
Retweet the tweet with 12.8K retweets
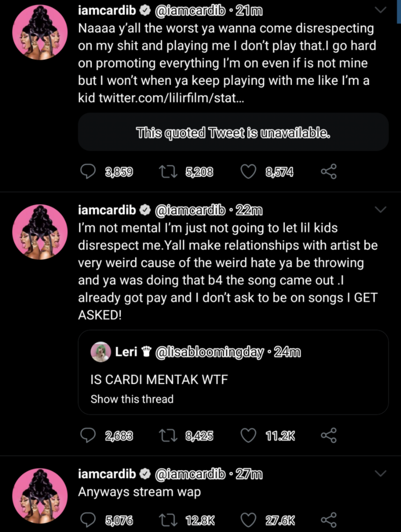168,520
